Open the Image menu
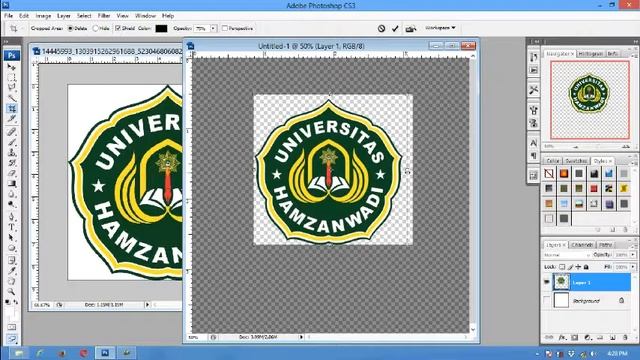 pyautogui.click(x=43, y=16)
